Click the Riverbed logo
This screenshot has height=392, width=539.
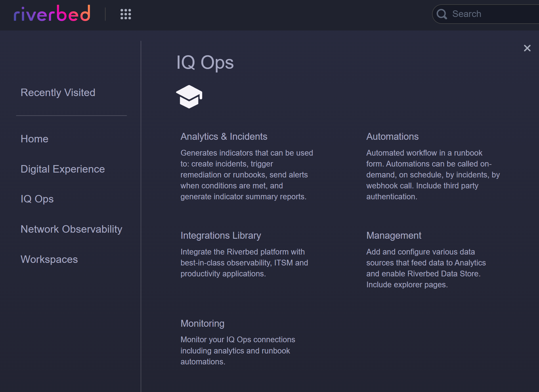(52, 14)
